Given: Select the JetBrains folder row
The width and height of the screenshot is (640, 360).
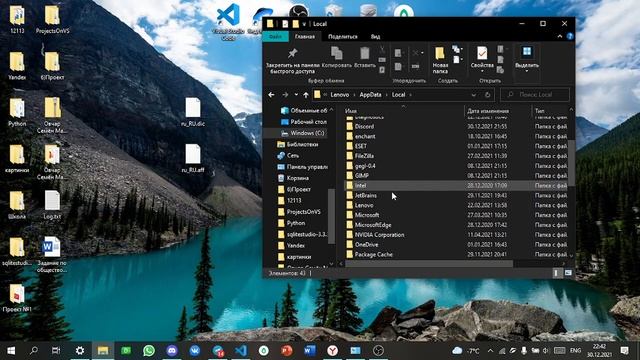Looking at the screenshot, I should (456, 196).
